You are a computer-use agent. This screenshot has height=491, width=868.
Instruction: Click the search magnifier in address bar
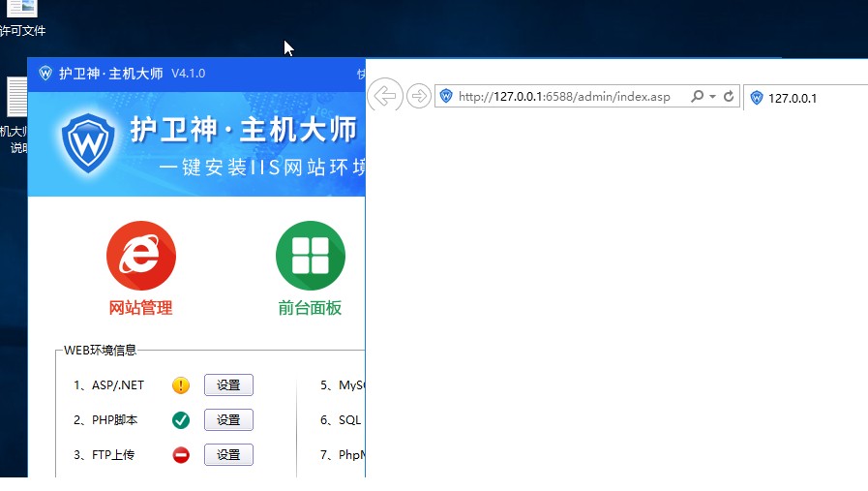(x=697, y=97)
